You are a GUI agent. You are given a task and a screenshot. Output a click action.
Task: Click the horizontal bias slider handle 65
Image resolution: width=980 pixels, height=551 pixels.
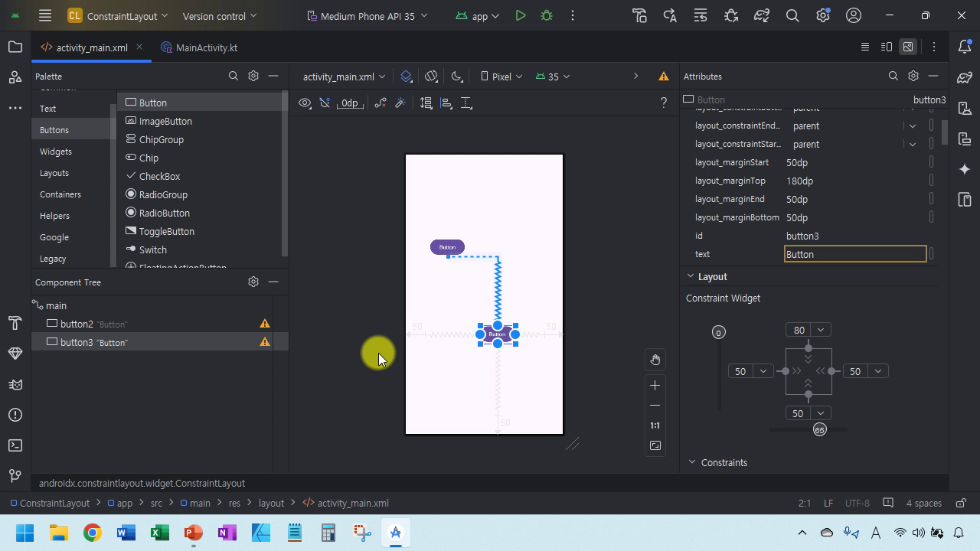tap(819, 430)
